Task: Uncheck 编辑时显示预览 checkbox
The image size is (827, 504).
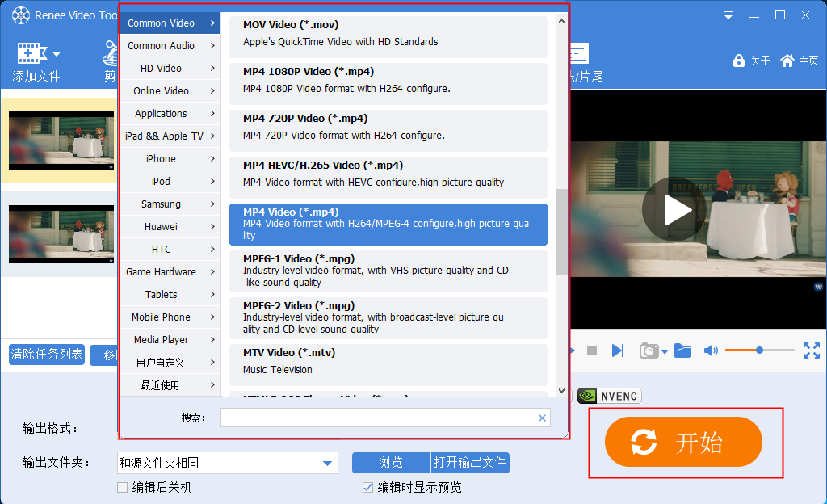Action: (x=368, y=488)
